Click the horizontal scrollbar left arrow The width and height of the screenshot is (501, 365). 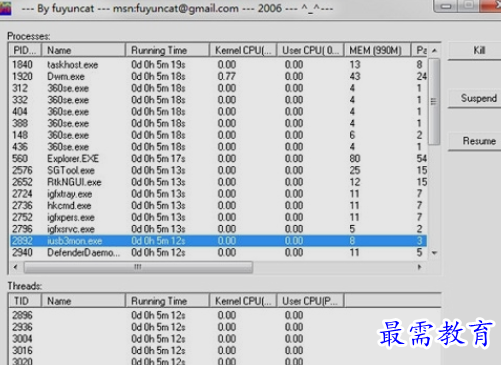[x=15, y=267]
